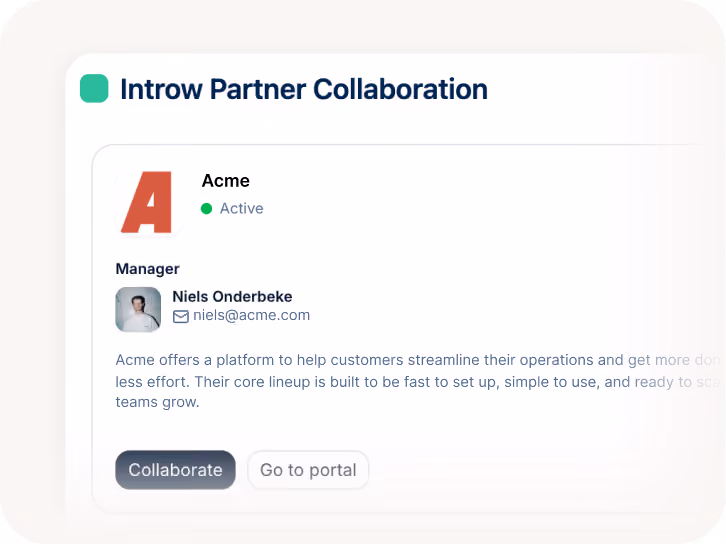Select the Active status label
Viewport: 726px width, 544px height.
click(241, 208)
